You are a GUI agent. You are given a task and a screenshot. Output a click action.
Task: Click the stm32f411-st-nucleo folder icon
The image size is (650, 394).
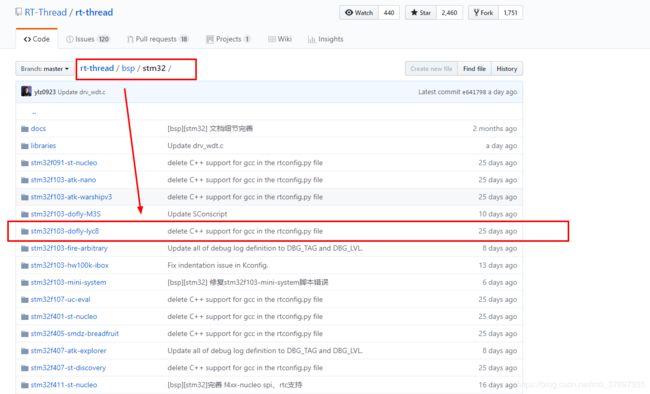click(25, 385)
